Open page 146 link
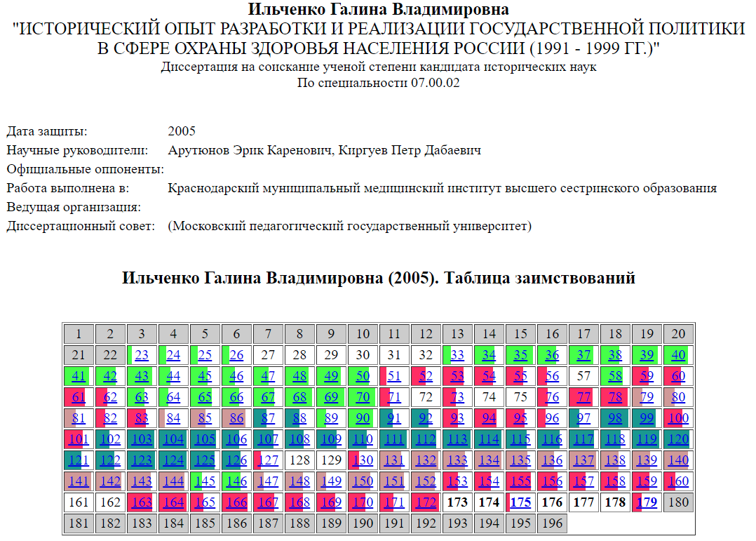Screen dimensions: 756x541 (x=236, y=481)
